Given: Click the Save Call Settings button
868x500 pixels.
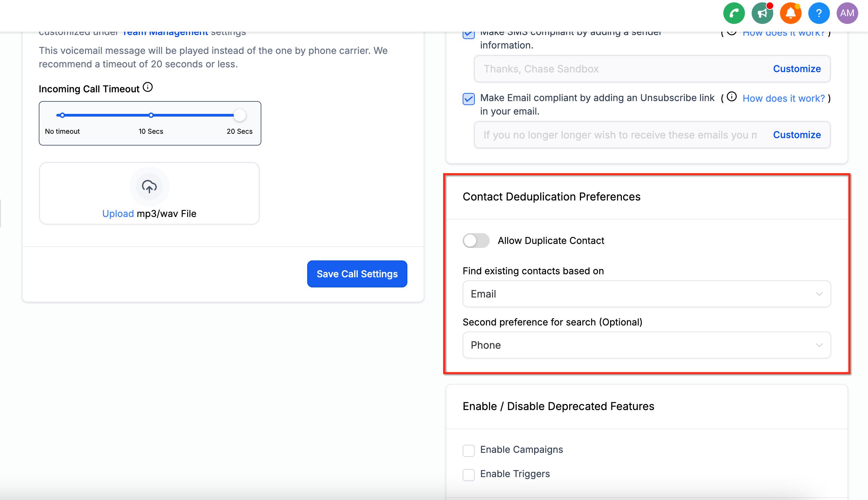Looking at the screenshot, I should (x=357, y=274).
